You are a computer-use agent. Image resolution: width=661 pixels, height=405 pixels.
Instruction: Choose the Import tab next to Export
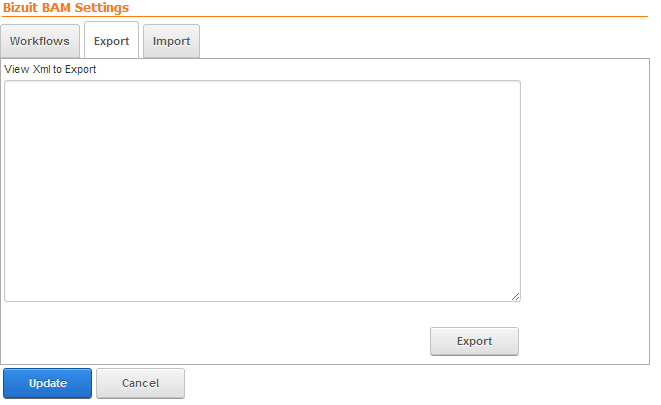pyautogui.click(x=171, y=41)
